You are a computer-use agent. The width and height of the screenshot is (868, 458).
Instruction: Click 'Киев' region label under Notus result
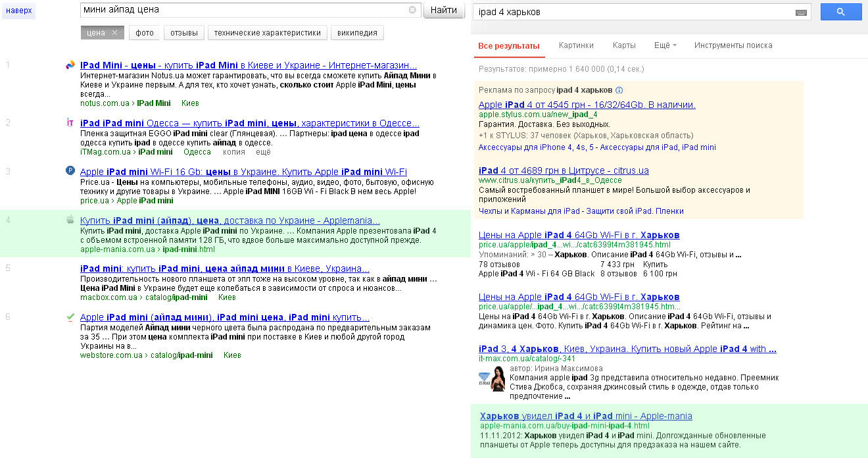tap(190, 103)
